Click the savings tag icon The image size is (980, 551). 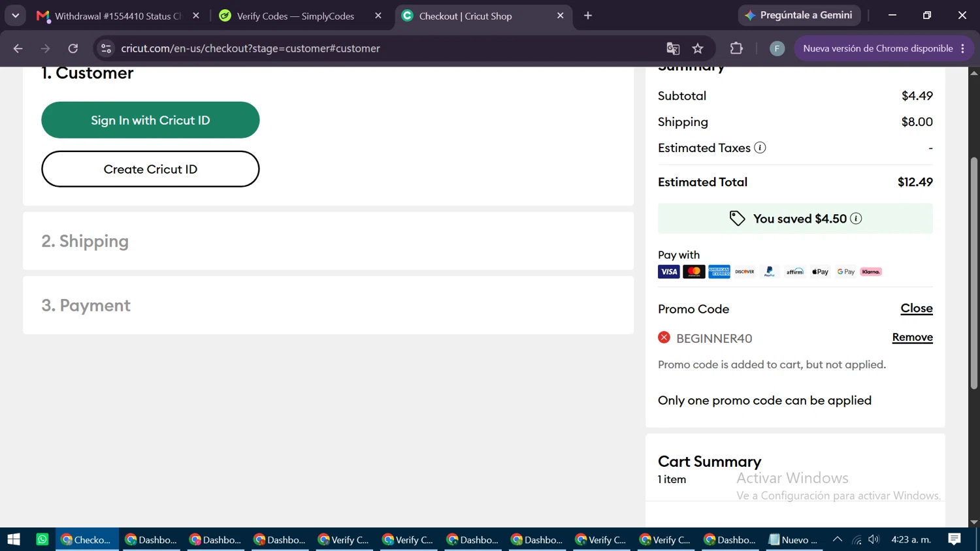737,219
